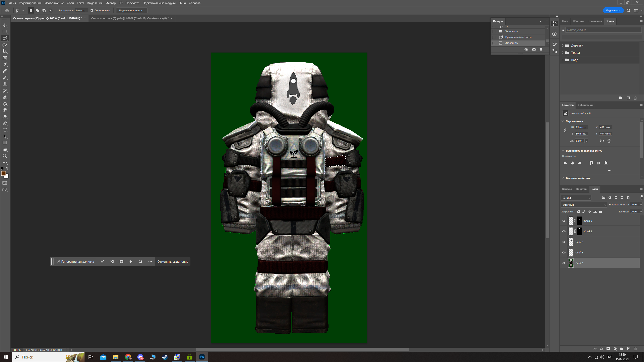Hide Слой 5 with its eye icon

(x=564, y=253)
